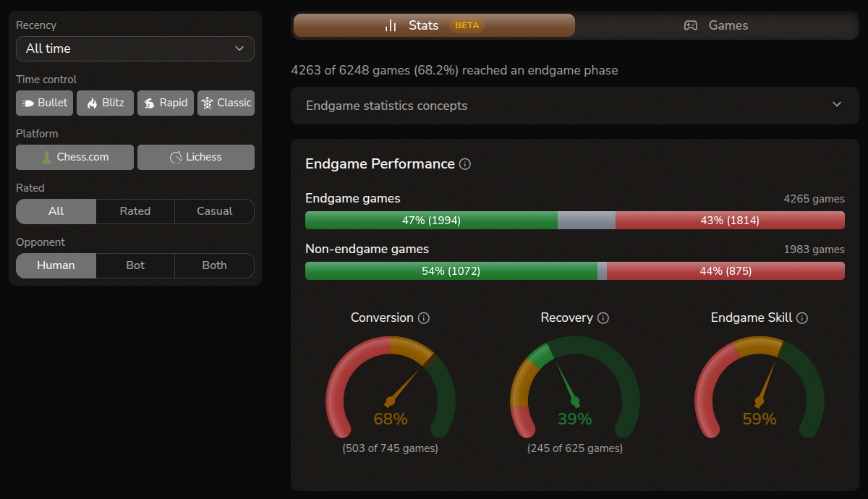
Task: Switch to the Games tab
Action: pos(716,25)
